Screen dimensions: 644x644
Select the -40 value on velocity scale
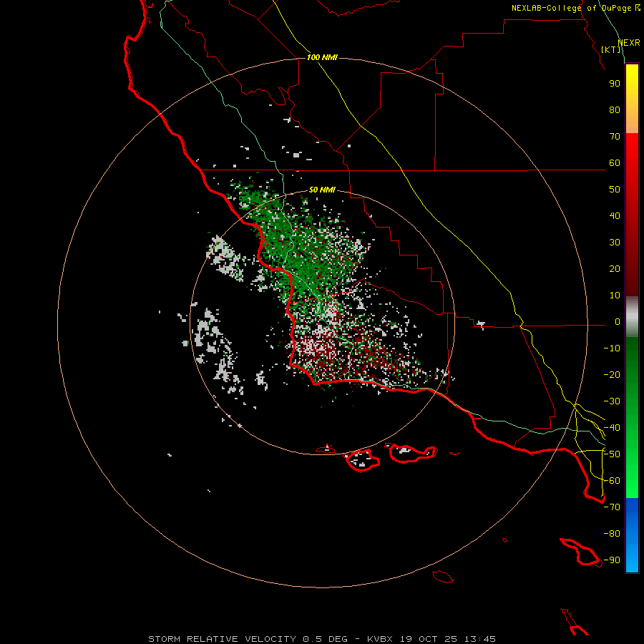tap(612, 428)
